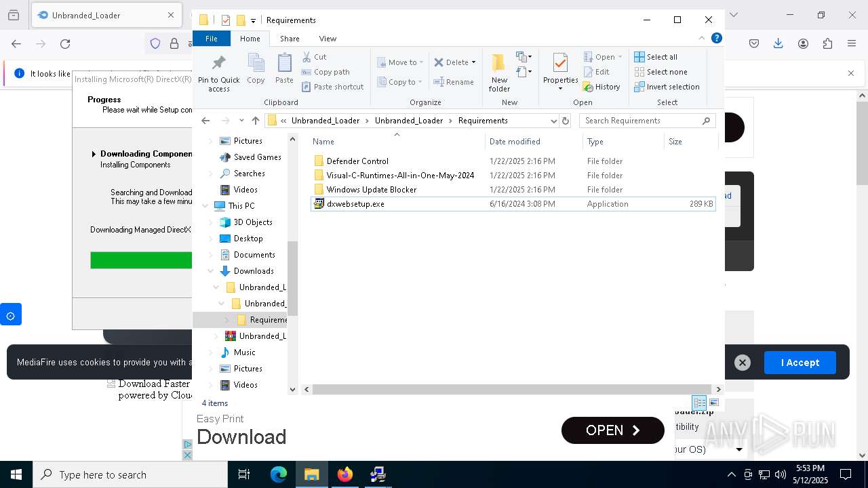Viewport: 868px width, 488px height.
Task: Open file History from ribbon
Action: 601,87
